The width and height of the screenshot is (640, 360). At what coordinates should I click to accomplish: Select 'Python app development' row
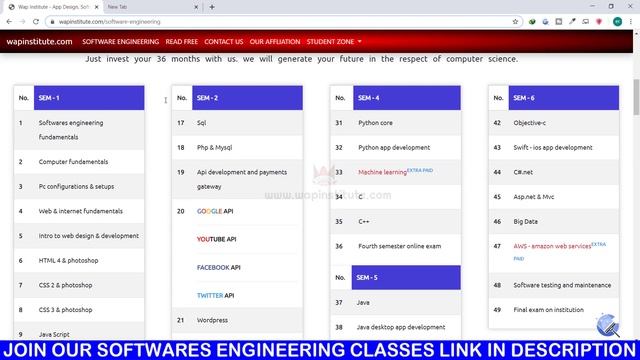(396, 147)
